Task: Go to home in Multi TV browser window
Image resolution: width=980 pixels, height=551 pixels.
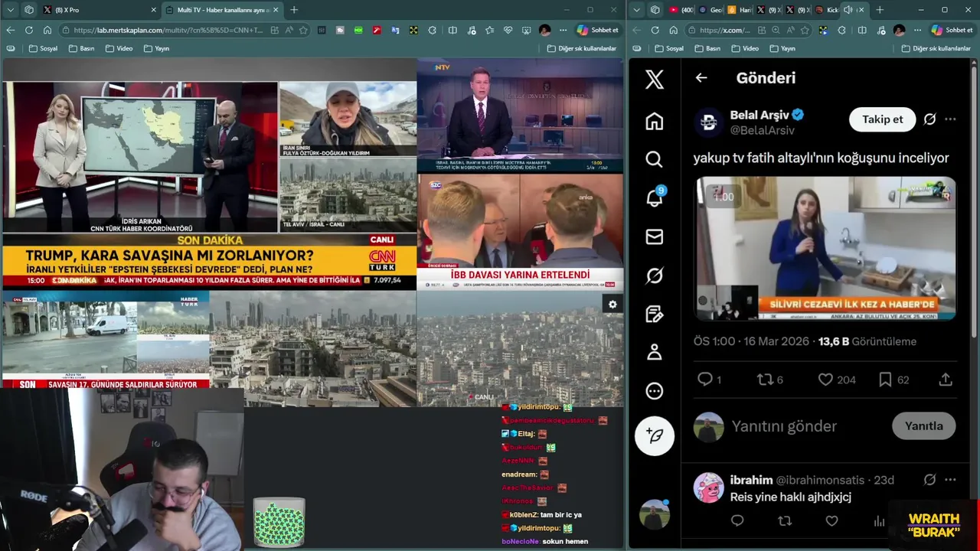Action: [47, 30]
